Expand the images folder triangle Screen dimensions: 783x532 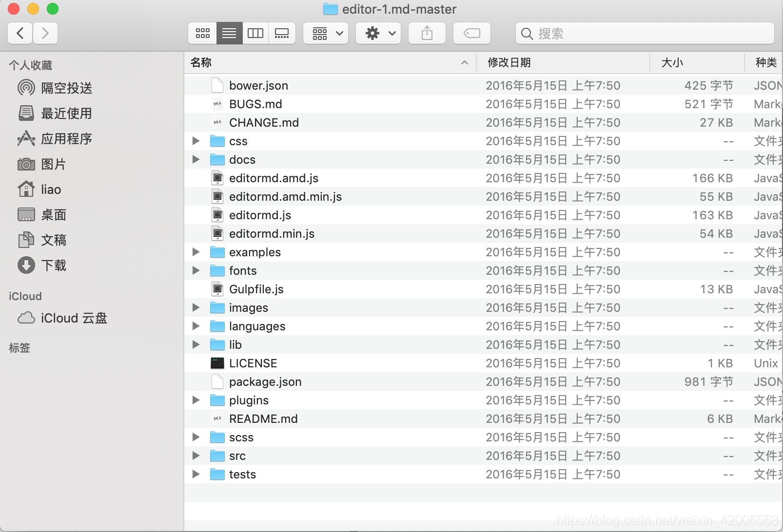196,307
